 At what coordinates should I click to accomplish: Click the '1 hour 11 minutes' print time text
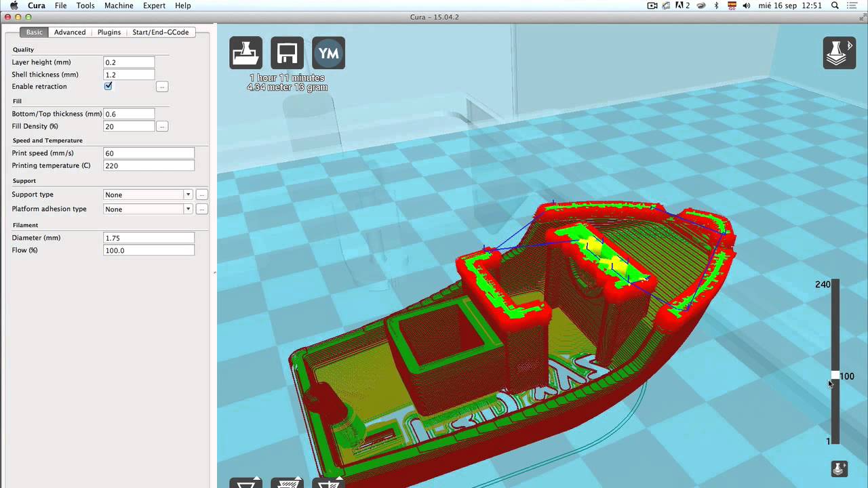tap(287, 78)
